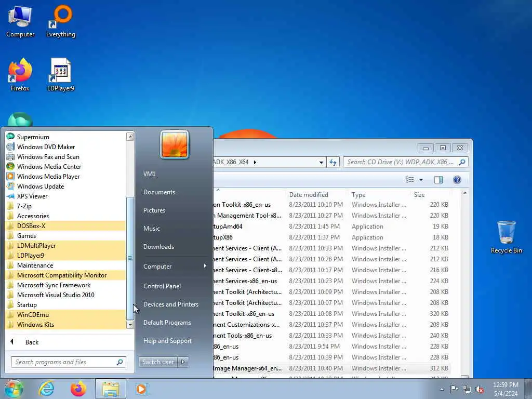Open Help and Support
Viewport: 532px width, 399px height.
[167, 341]
